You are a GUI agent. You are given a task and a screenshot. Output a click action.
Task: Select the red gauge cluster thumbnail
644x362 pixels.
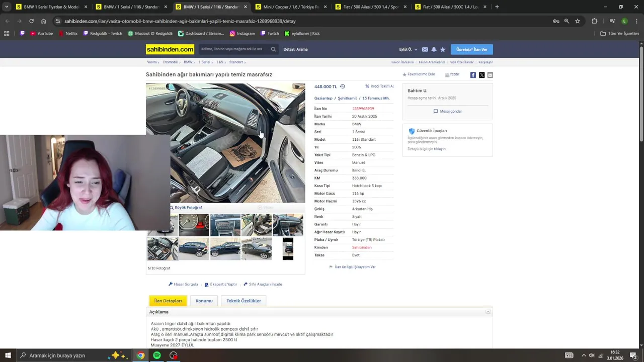click(194, 225)
